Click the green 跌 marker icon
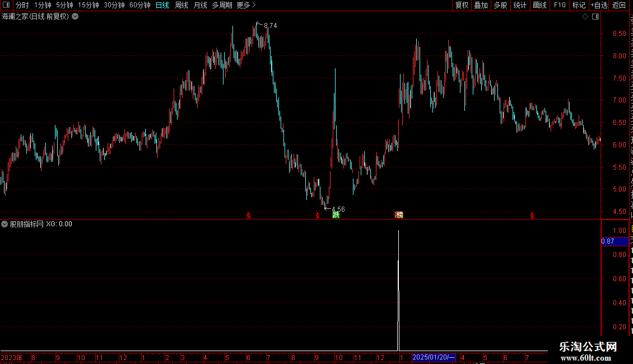 pos(336,214)
